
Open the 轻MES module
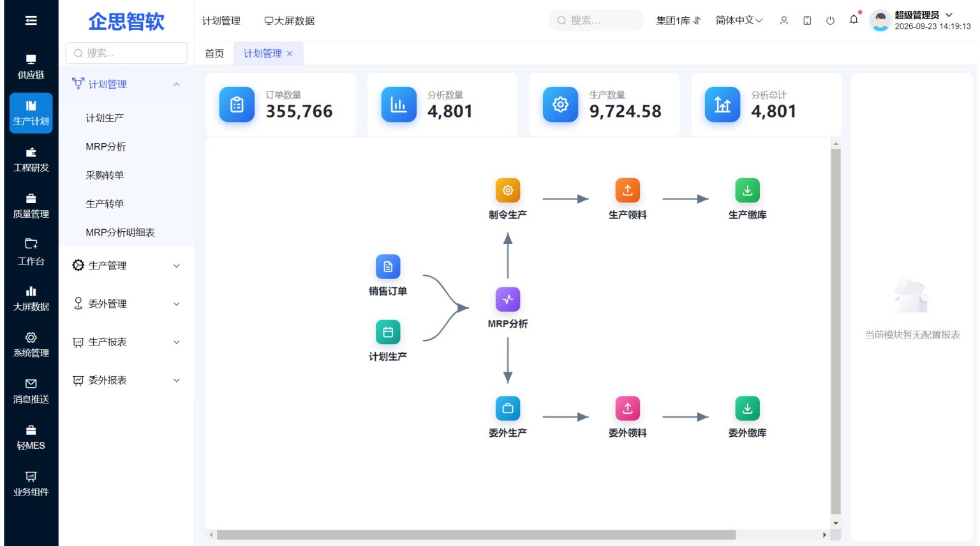[x=31, y=438]
